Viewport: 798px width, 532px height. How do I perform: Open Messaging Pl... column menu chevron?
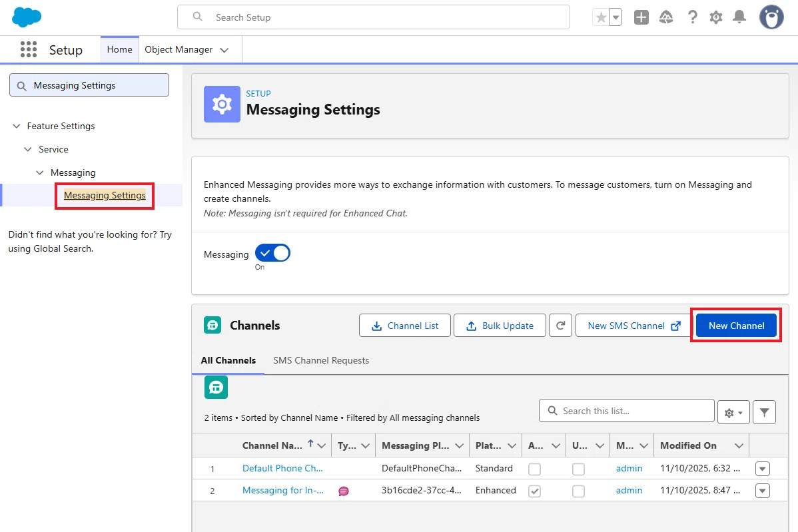point(459,446)
